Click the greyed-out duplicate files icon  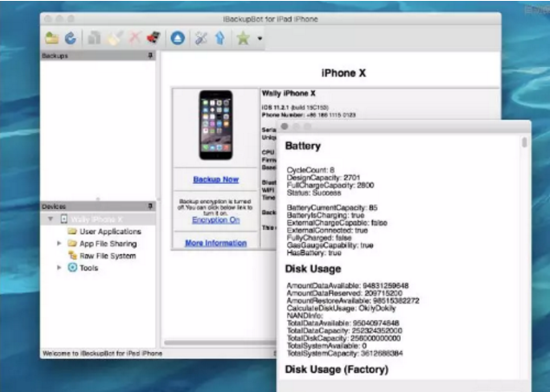tap(94, 38)
